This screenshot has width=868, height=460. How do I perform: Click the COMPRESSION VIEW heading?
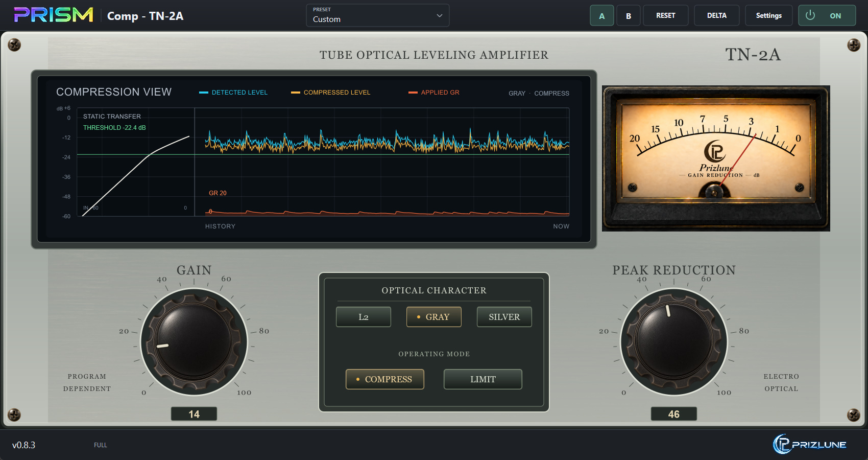click(114, 92)
